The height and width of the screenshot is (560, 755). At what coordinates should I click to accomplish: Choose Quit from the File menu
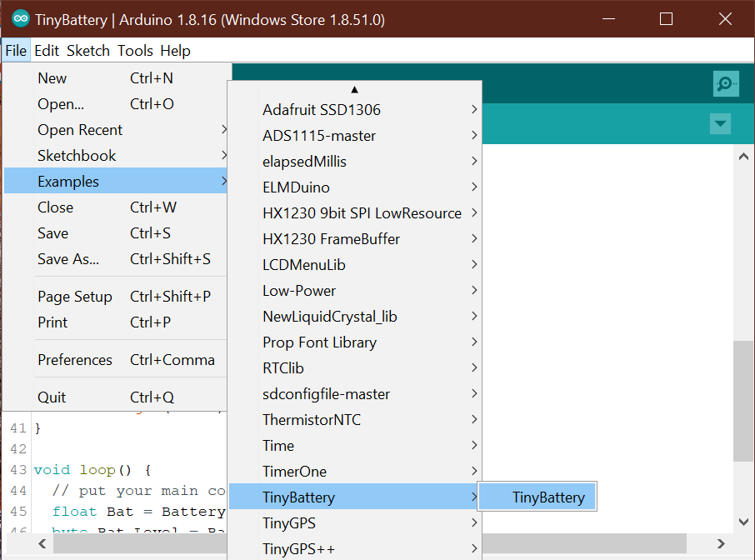[x=116, y=397]
